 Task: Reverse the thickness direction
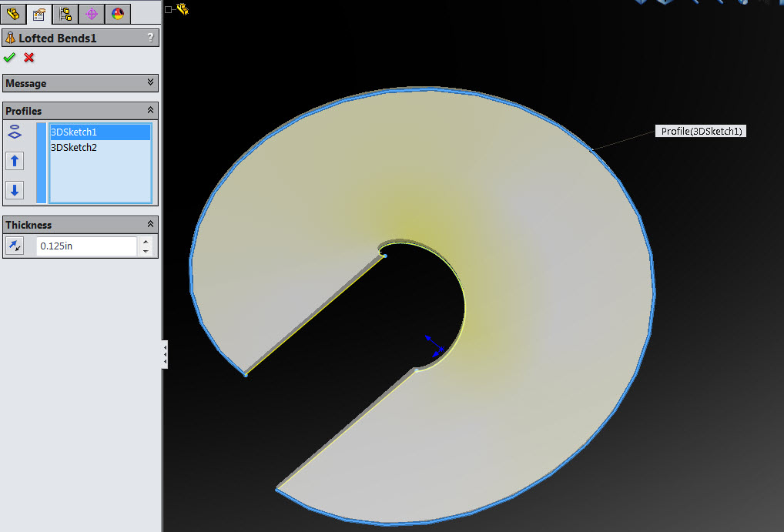click(x=15, y=246)
